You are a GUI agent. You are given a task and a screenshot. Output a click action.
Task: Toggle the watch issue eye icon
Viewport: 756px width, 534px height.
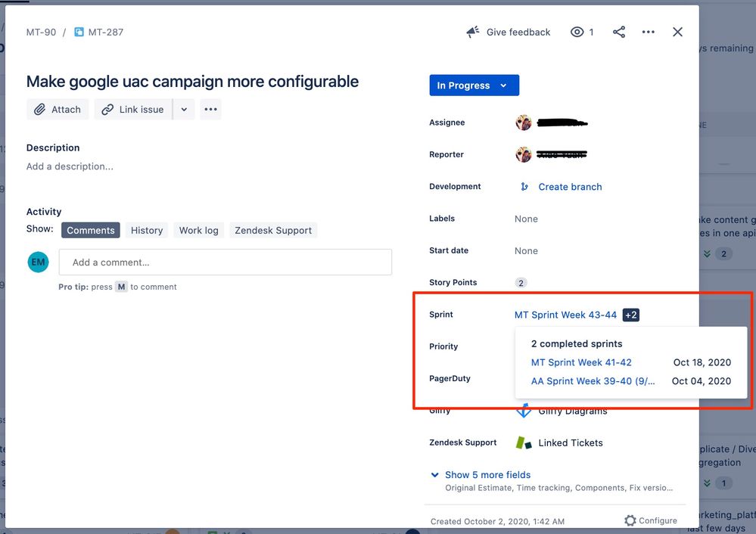pyautogui.click(x=577, y=32)
